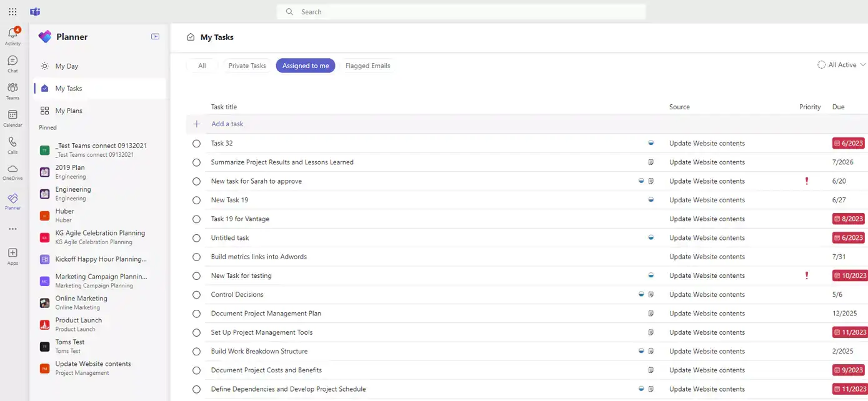Image resolution: width=868 pixels, height=401 pixels.
Task: Complete the New Task 19 task
Action: [196, 200]
